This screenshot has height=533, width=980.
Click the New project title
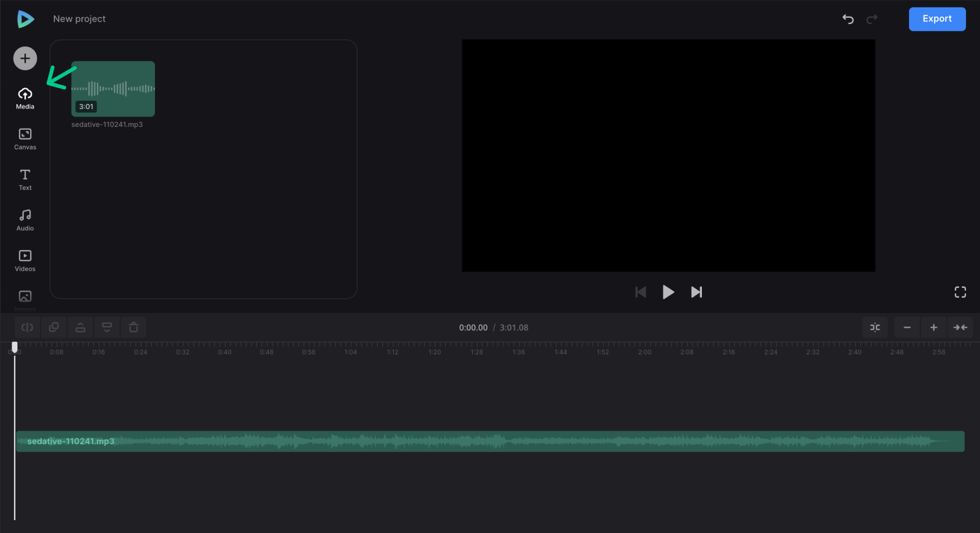[x=80, y=19]
